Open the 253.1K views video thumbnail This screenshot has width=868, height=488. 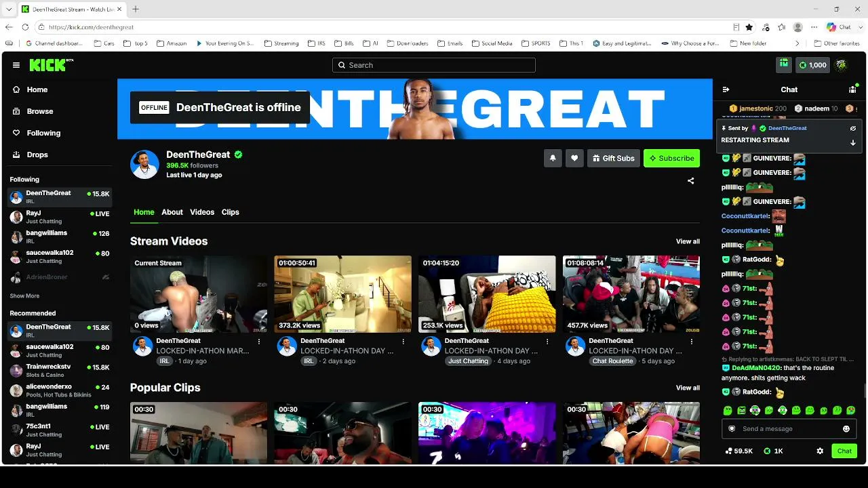487,294
